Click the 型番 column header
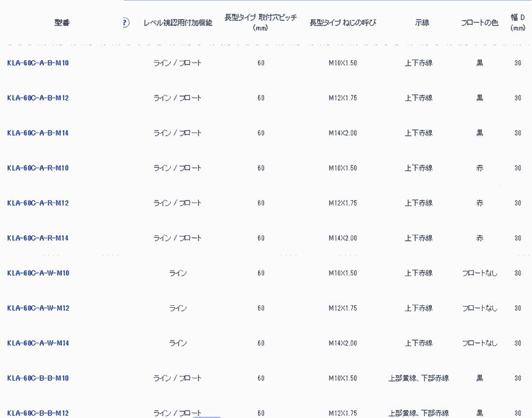Screen dimensions: 532x418 (x=62, y=23)
